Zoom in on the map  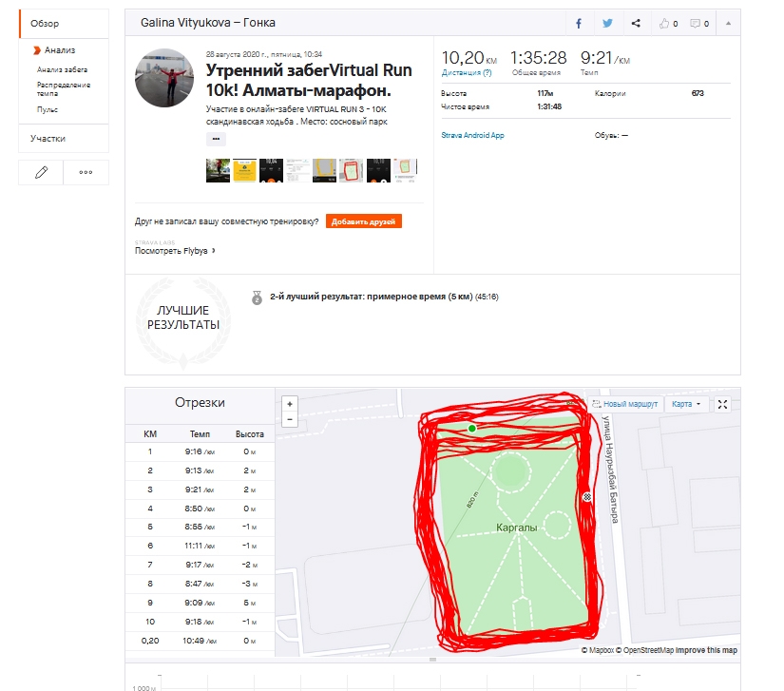(x=290, y=403)
